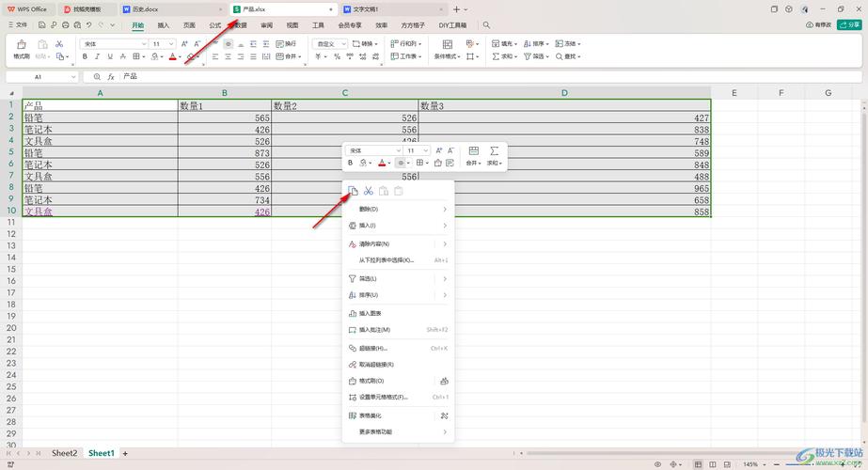The height and width of the screenshot is (470, 868).
Task: Switch to the 历史.docx document tab
Action: click(145, 9)
